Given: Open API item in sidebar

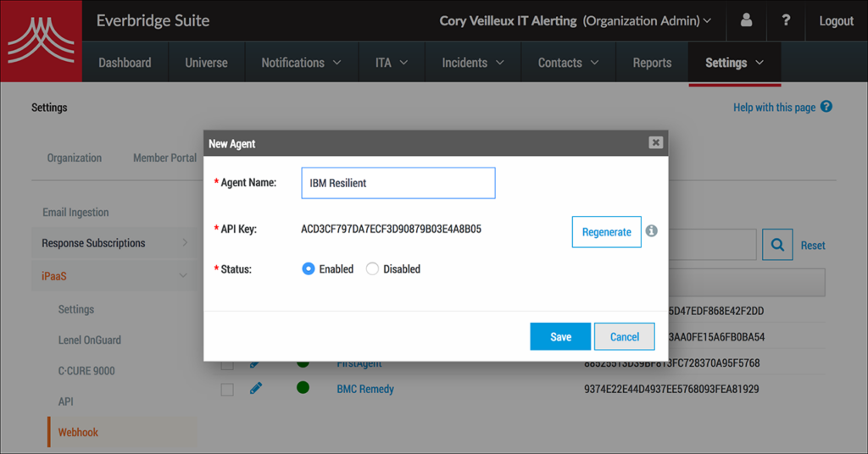Looking at the screenshot, I should (x=66, y=401).
